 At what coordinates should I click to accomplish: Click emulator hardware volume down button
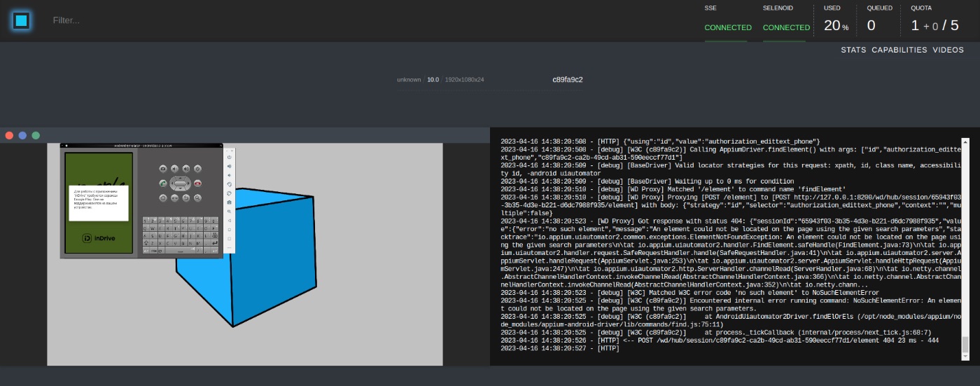tap(175, 169)
